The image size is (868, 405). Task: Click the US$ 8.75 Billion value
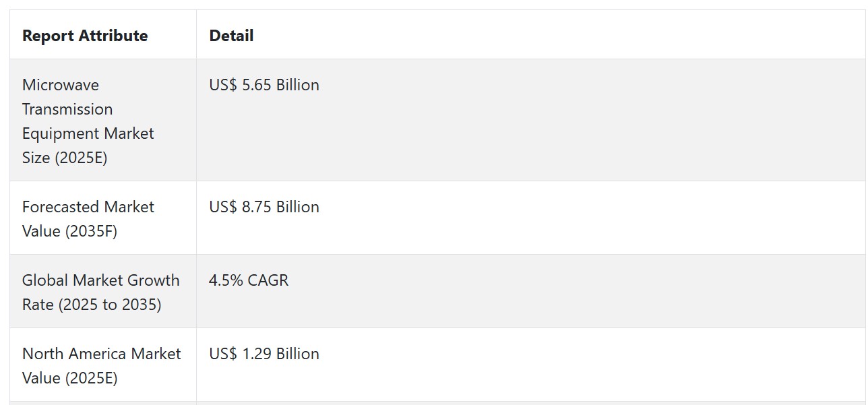coord(264,207)
